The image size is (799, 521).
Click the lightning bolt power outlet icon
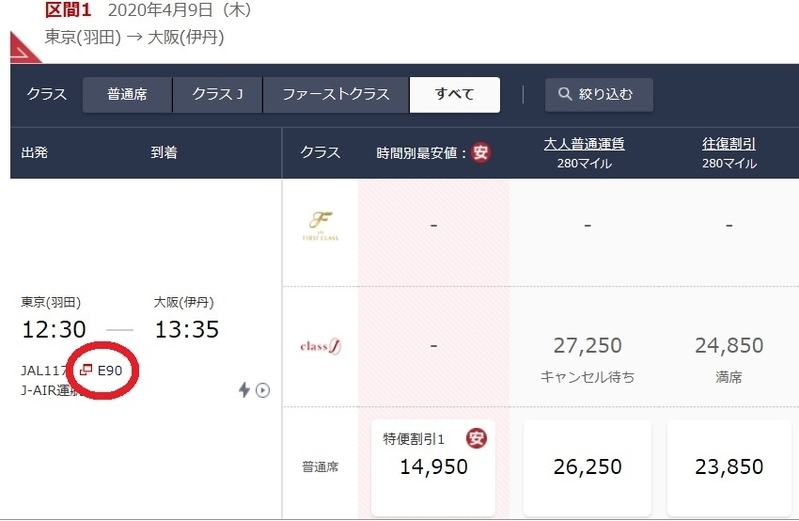(244, 390)
